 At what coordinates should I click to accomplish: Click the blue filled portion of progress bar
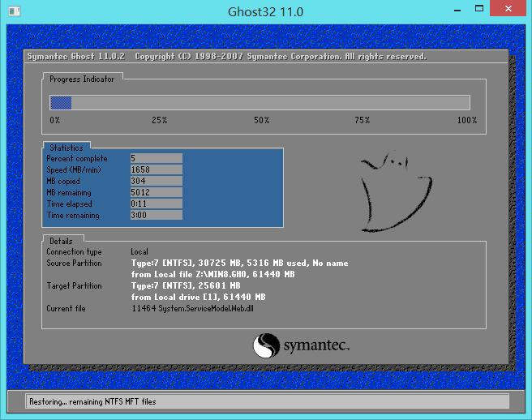[x=61, y=103]
